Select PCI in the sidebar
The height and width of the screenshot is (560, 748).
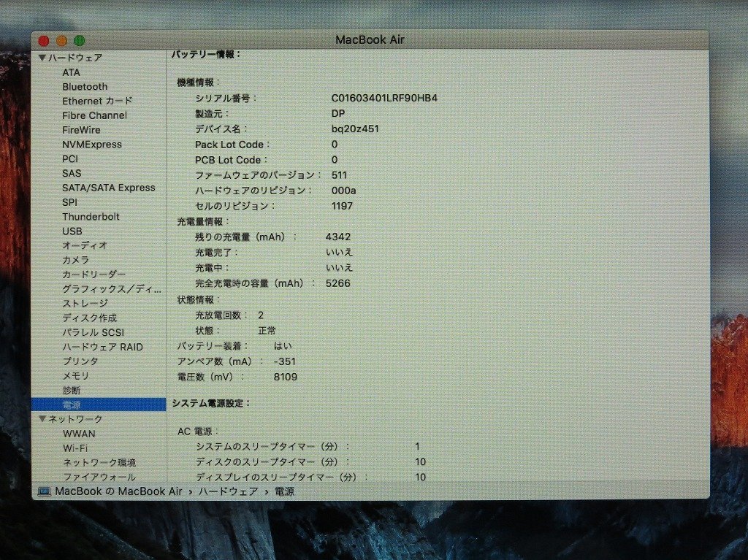click(x=69, y=159)
